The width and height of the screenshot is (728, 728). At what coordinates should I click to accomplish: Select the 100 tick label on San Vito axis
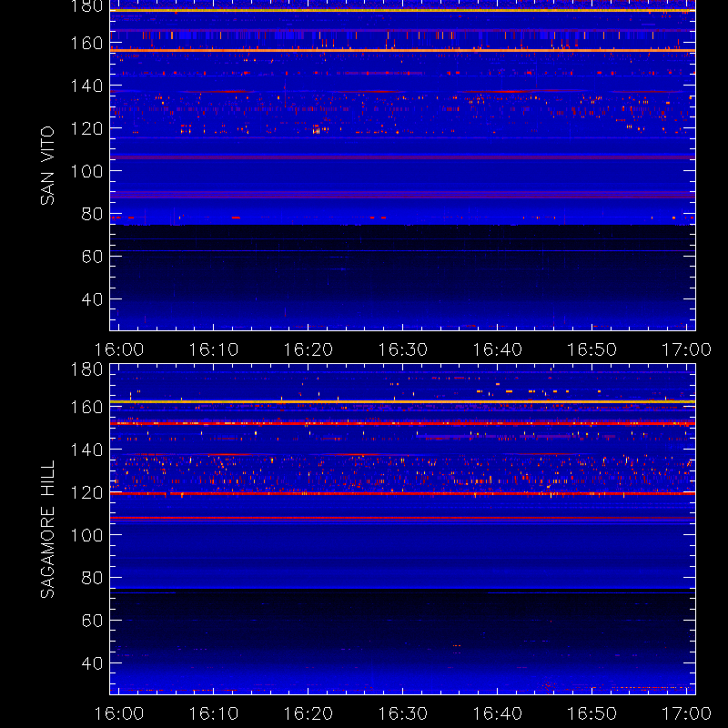[x=86, y=171]
